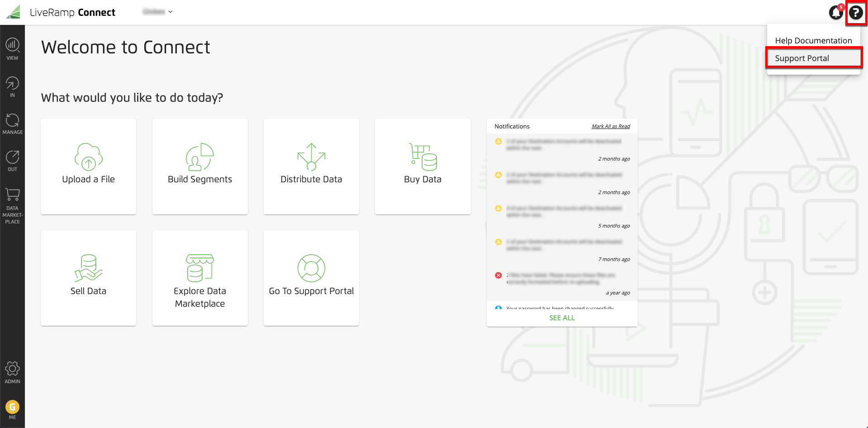
Task: Click the Distribute Data card
Action: [x=311, y=166]
